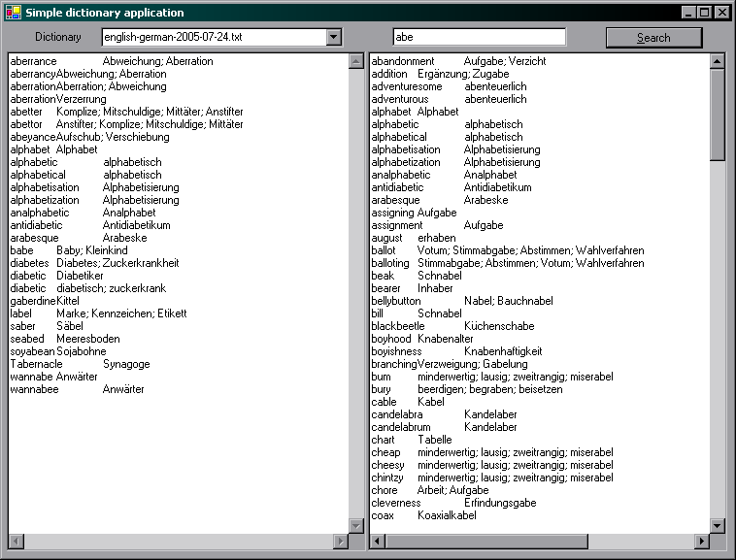Screen dimensions: 736x560
Task: Select the 'label' entry in left list
Action: point(99,313)
